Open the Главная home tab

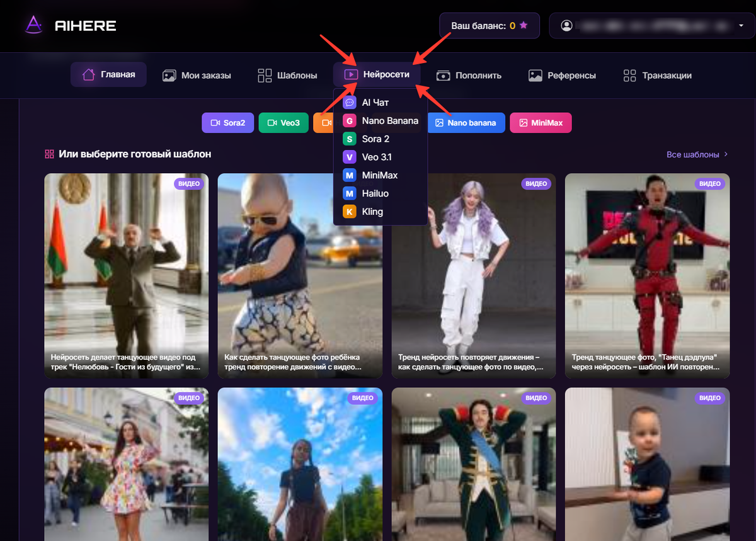108,74
